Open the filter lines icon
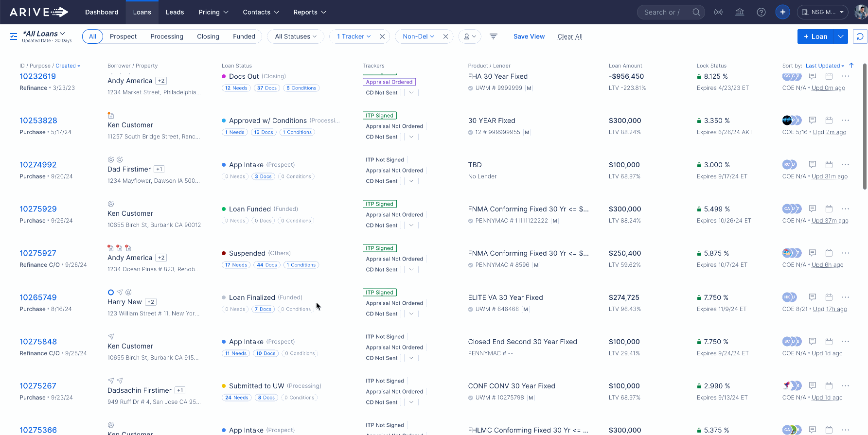868x435 pixels. (493, 36)
